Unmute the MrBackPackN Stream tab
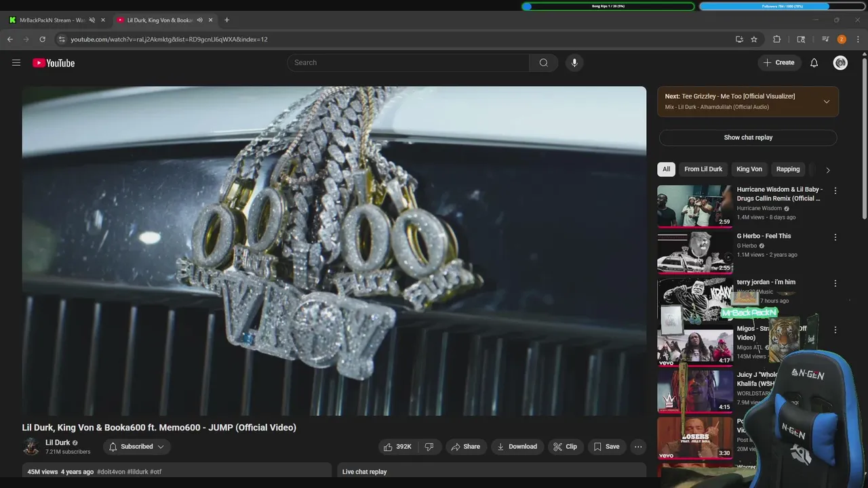Image resolution: width=868 pixels, height=488 pixels. [x=92, y=20]
